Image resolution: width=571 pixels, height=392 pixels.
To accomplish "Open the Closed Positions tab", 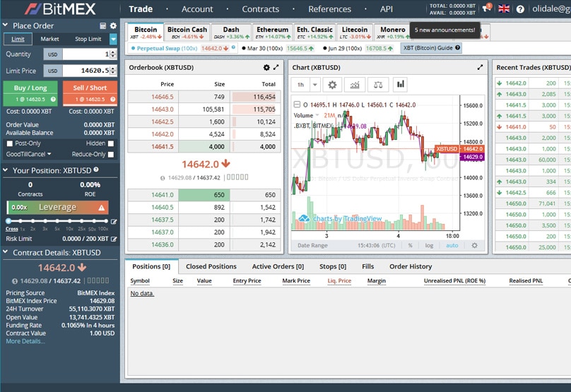I will pos(211,266).
